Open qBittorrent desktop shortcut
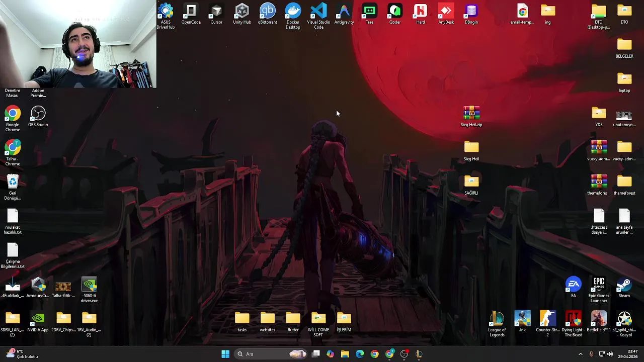The height and width of the screenshot is (362, 644). [267, 15]
